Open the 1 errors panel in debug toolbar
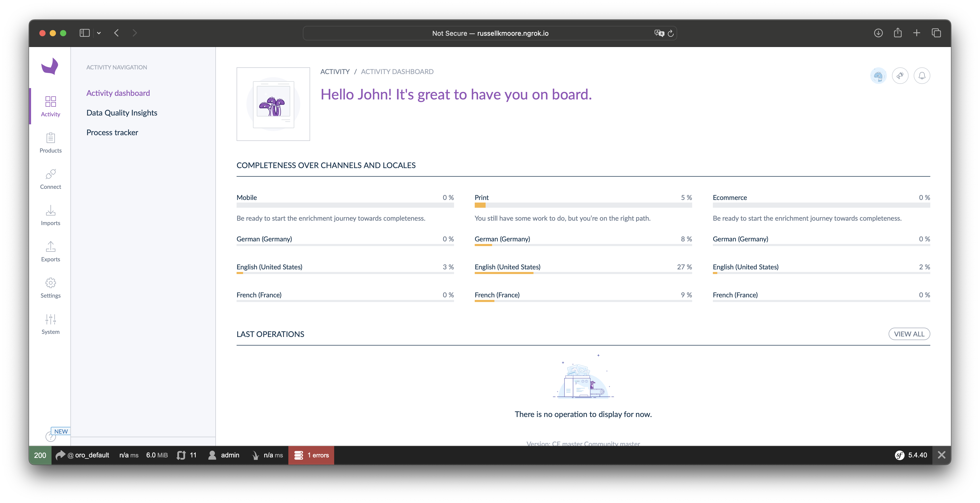The height and width of the screenshot is (503, 980). 311,455
